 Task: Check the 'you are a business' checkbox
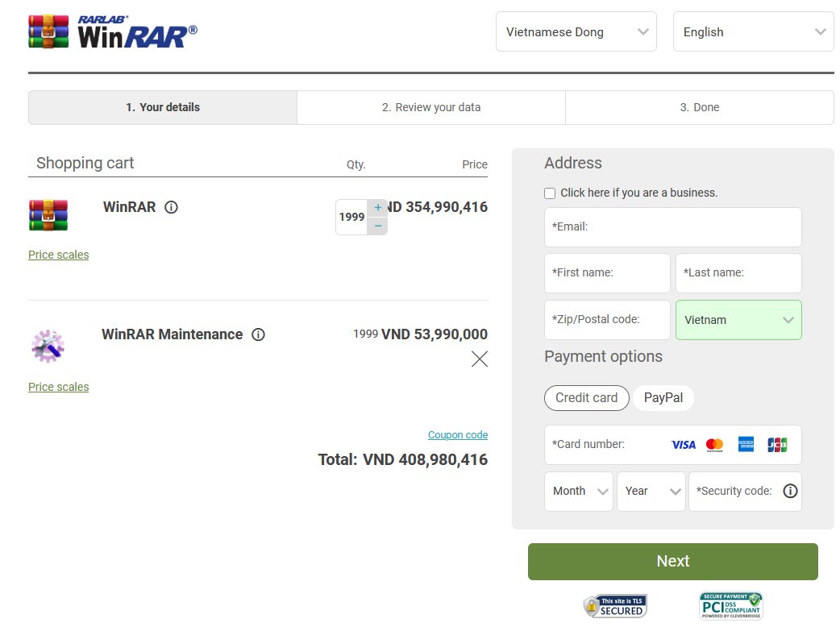(550, 193)
